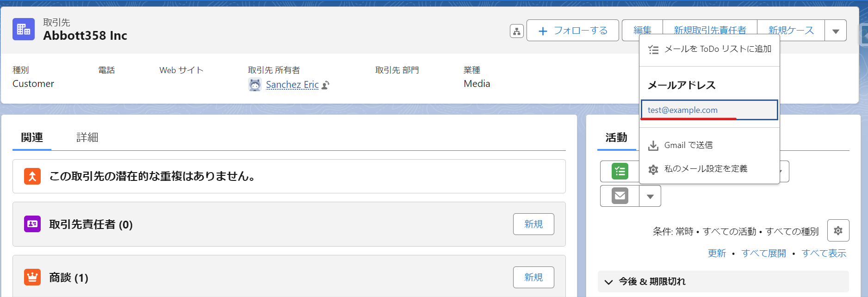Open the 取引先責任者 (0) related list
The height and width of the screenshot is (297, 868).
coord(91,224)
